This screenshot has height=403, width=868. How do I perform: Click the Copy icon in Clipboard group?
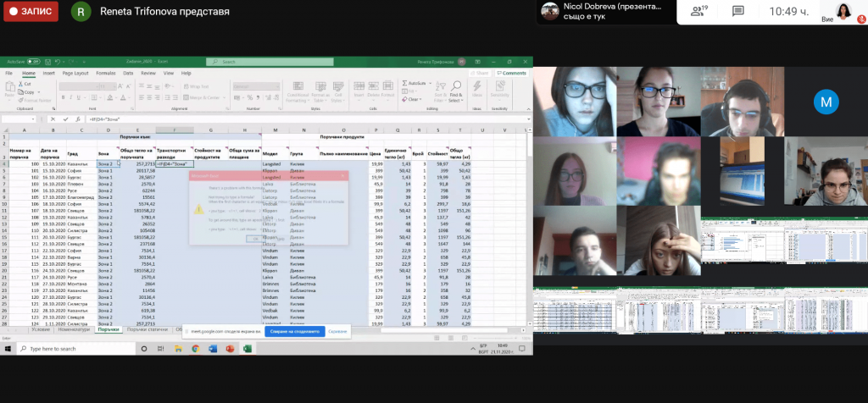pyautogui.click(x=21, y=92)
